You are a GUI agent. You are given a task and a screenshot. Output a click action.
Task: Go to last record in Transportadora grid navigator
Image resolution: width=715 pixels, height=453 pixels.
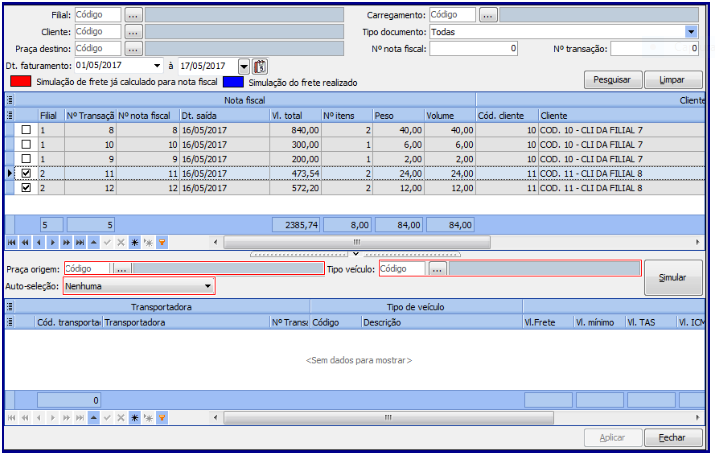(80, 417)
